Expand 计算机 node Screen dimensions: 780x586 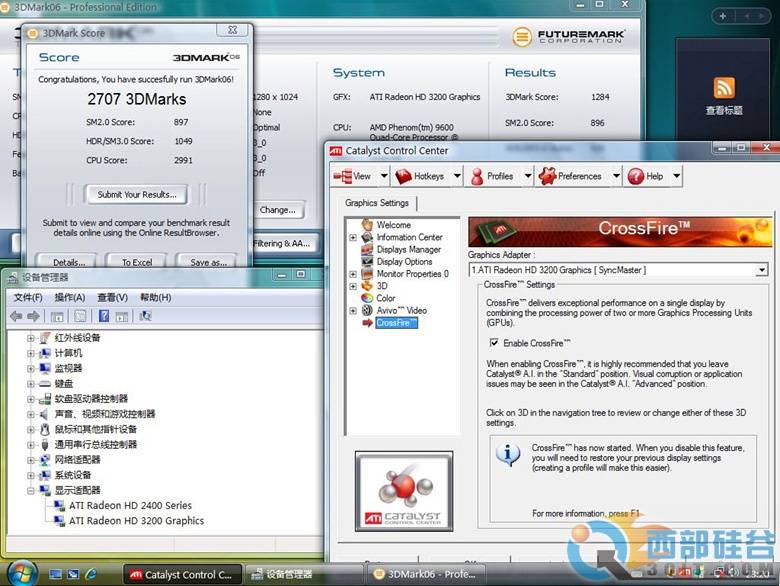point(31,354)
